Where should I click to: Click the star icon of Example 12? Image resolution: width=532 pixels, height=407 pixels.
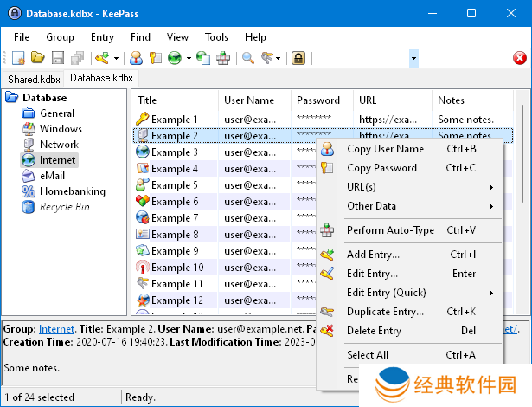click(143, 300)
